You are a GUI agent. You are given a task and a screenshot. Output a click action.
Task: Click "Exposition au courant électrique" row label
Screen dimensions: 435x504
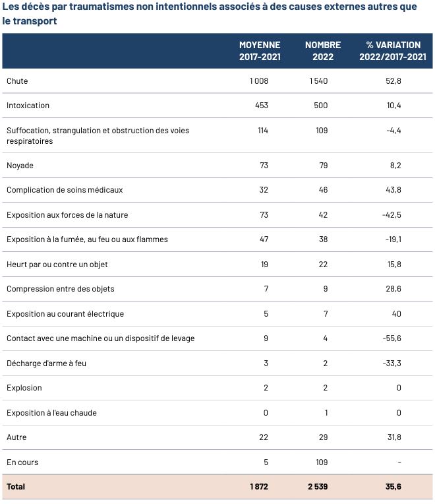coord(65,314)
